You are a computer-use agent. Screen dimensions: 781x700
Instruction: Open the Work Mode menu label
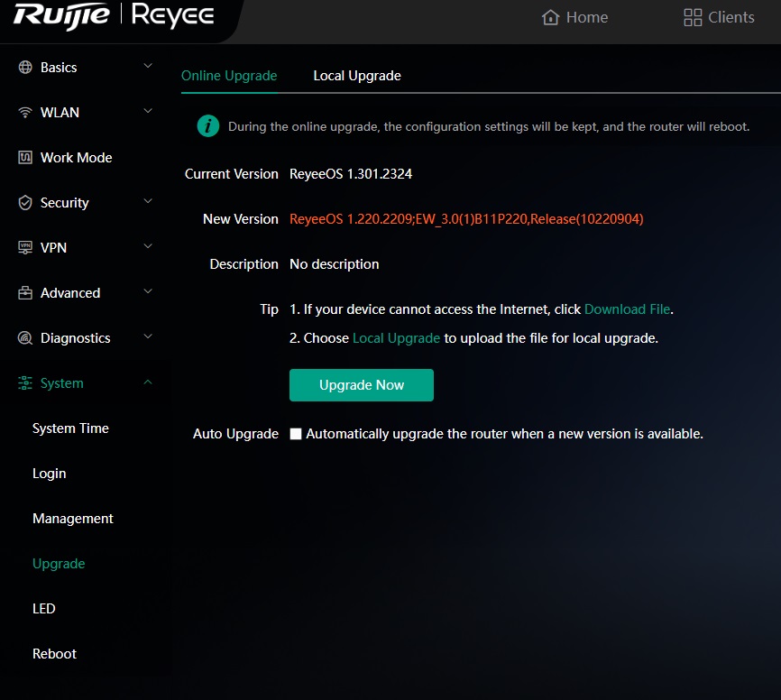pos(77,158)
